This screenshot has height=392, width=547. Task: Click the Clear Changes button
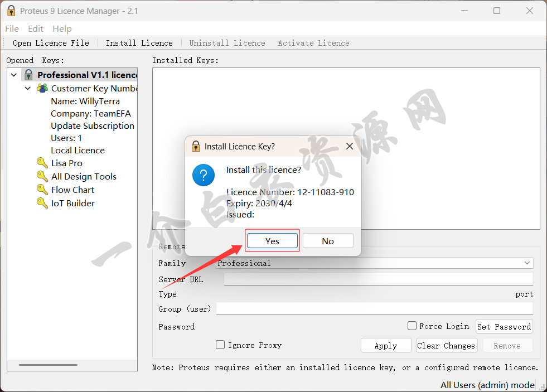(446, 345)
